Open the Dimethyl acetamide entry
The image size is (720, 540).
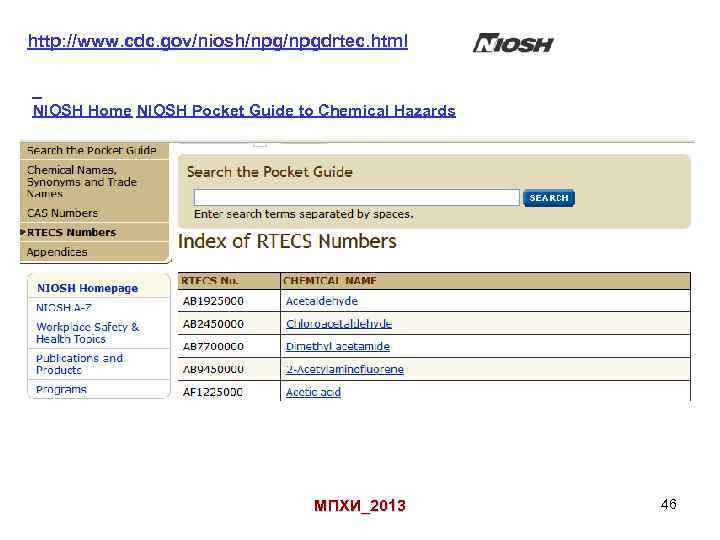point(337,347)
